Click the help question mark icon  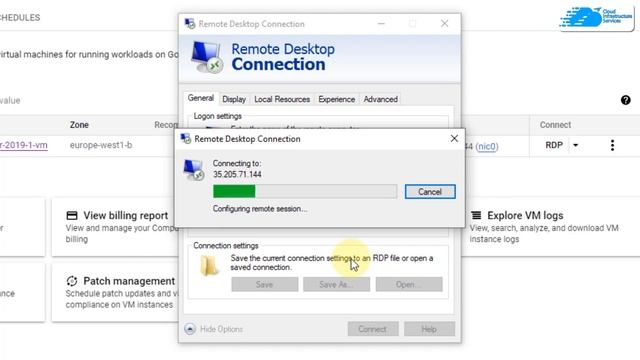(625, 100)
